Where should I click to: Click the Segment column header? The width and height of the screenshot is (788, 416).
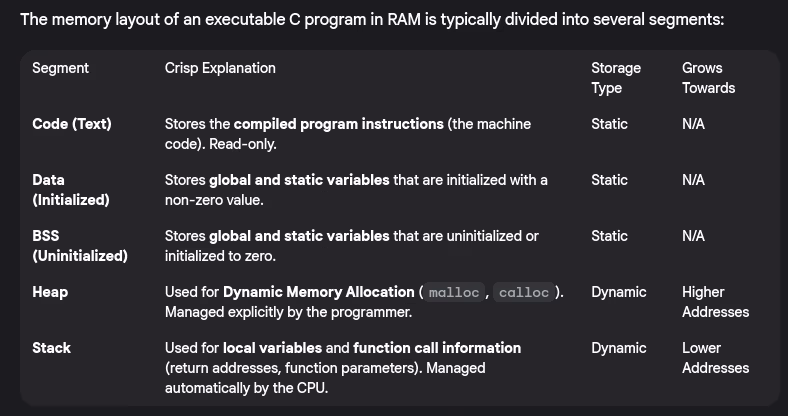point(60,68)
